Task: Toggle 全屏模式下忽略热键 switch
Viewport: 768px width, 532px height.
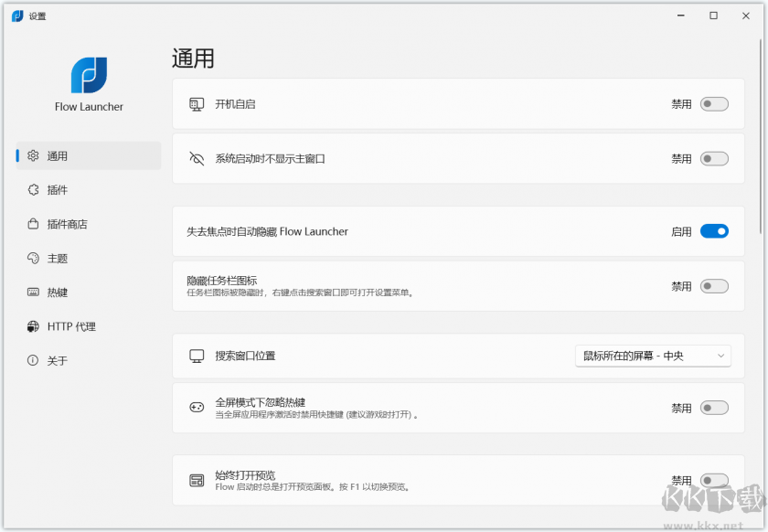Action: click(x=713, y=408)
